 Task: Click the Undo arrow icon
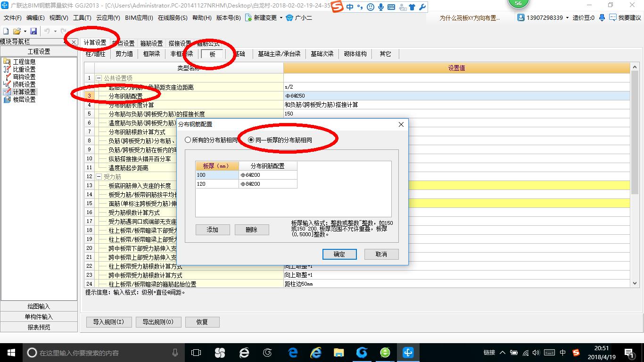coord(47,31)
